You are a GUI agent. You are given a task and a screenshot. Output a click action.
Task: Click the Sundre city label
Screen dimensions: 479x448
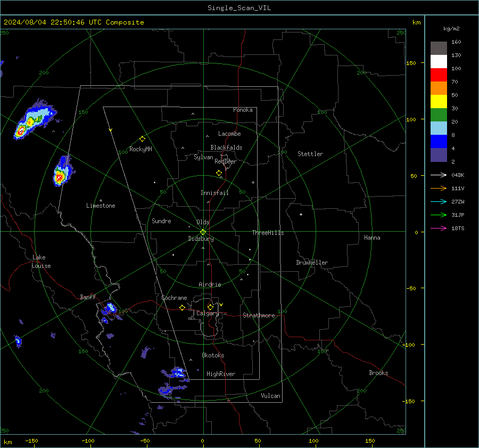[x=161, y=221]
